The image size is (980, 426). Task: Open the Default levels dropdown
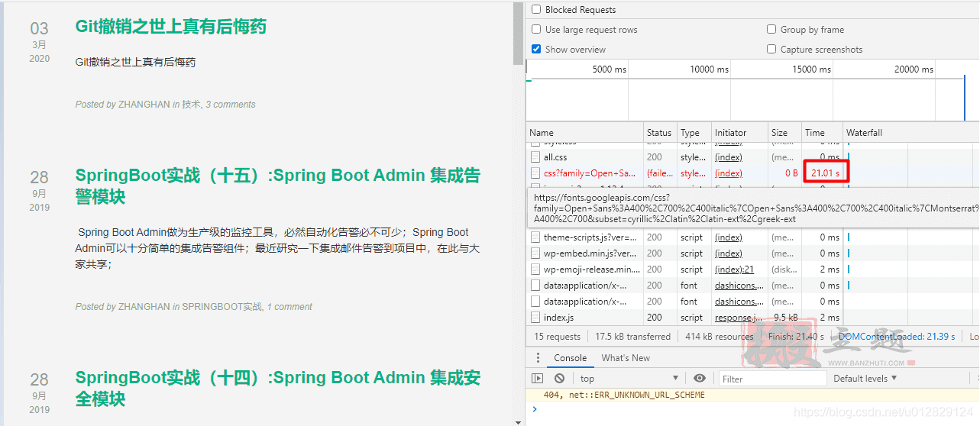[865, 379]
